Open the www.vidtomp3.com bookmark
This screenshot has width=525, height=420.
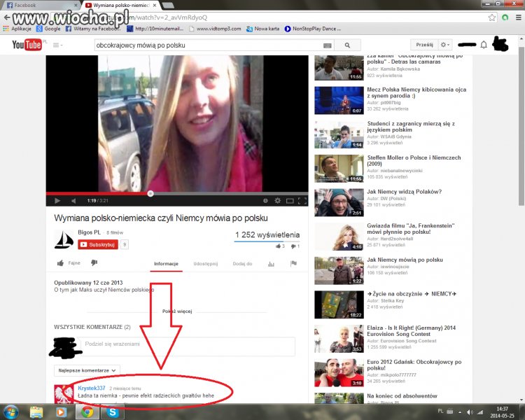coord(215,29)
